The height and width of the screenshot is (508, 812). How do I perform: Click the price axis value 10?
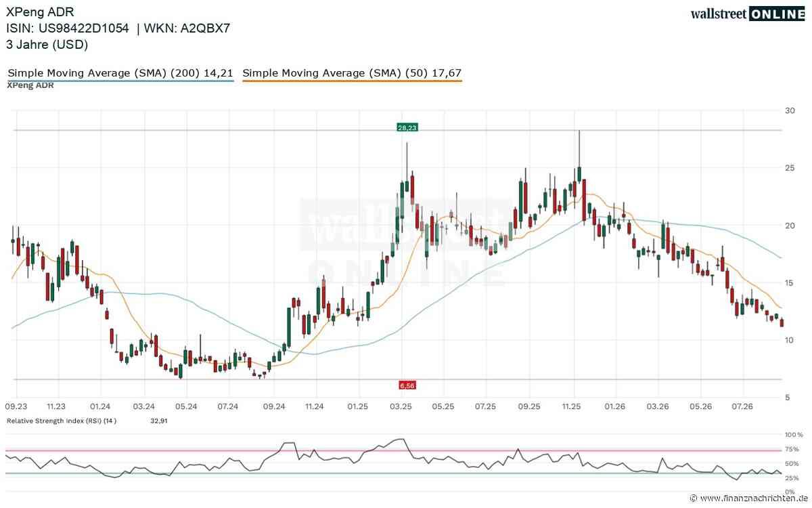click(788, 340)
